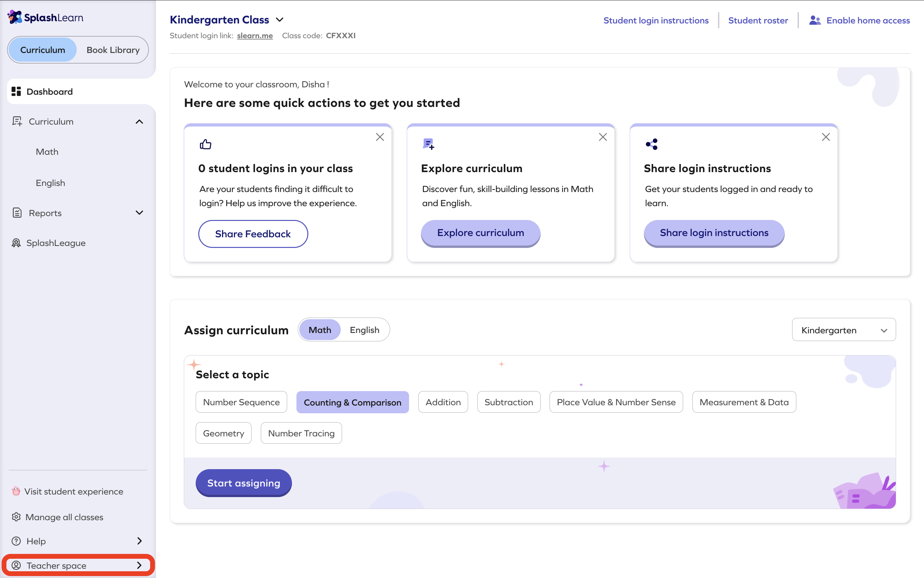The height and width of the screenshot is (578, 924).
Task: Select the Subtraction topic
Action: tap(509, 402)
